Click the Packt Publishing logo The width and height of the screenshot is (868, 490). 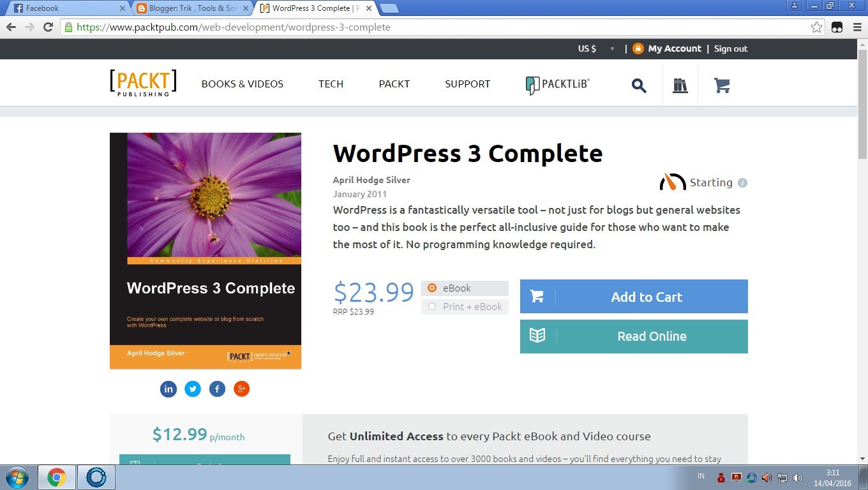pyautogui.click(x=143, y=83)
